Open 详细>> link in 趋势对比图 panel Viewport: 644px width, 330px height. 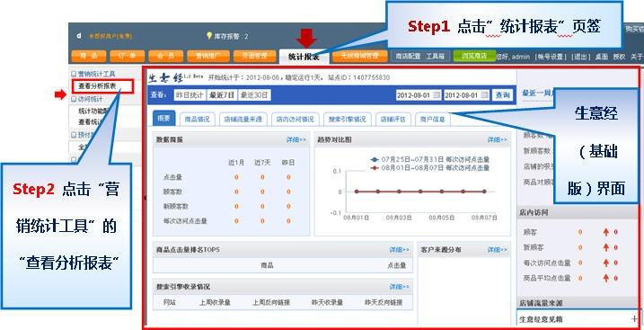498,140
